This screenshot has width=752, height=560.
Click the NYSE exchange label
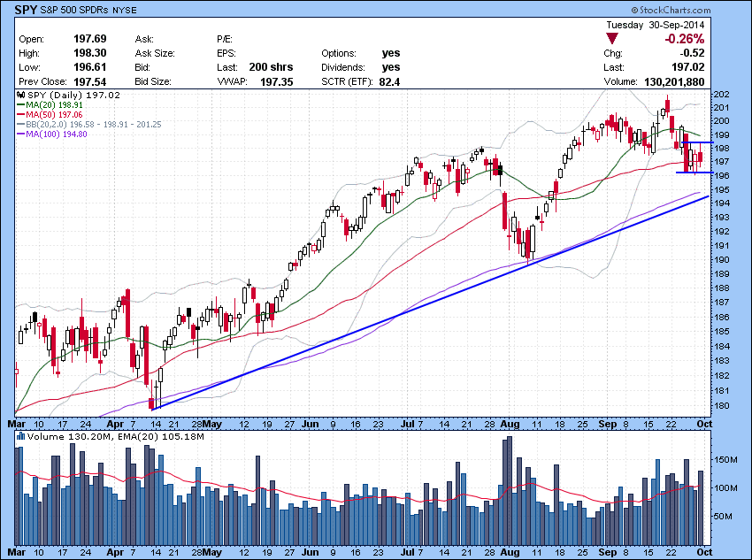[124, 10]
